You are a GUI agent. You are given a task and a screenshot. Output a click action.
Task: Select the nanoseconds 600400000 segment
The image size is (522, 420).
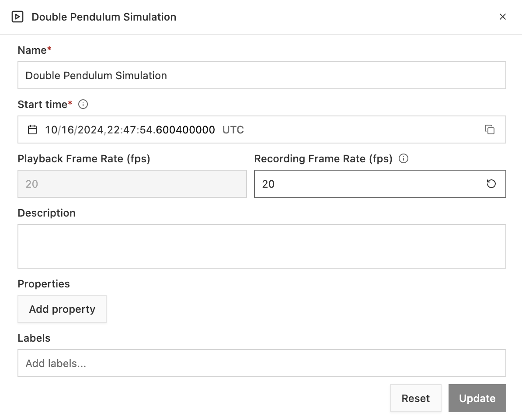[x=185, y=130]
